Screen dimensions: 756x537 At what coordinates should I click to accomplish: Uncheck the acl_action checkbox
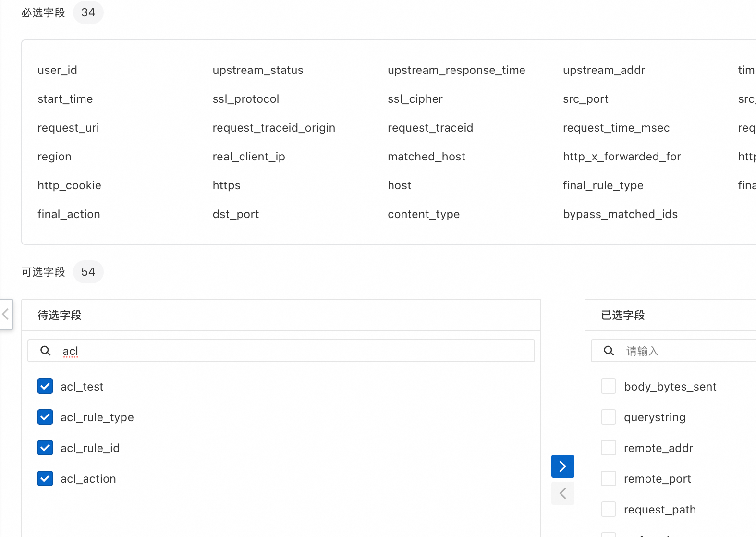pyautogui.click(x=45, y=478)
